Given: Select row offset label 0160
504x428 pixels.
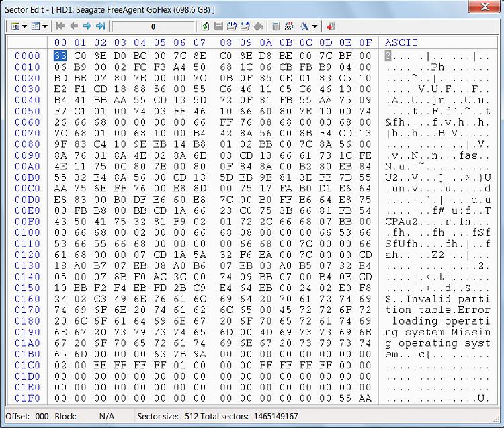Looking at the screenshot, I should [28, 299].
